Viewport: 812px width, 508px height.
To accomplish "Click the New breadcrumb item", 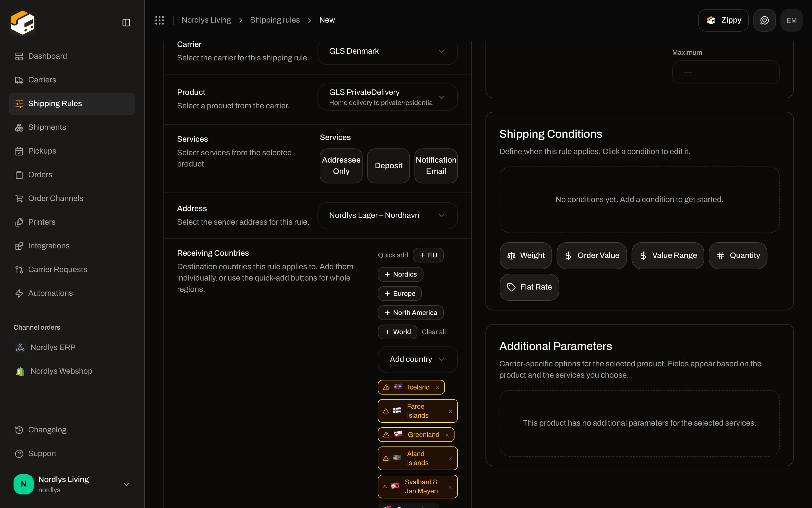I will coord(327,20).
